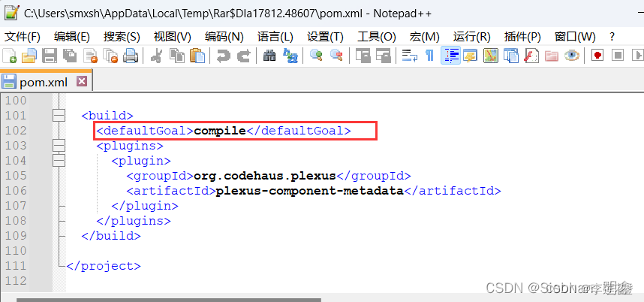Click line number 110 in the margin
The height and width of the screenshot is (302, 644).
[x=16, y=251]
